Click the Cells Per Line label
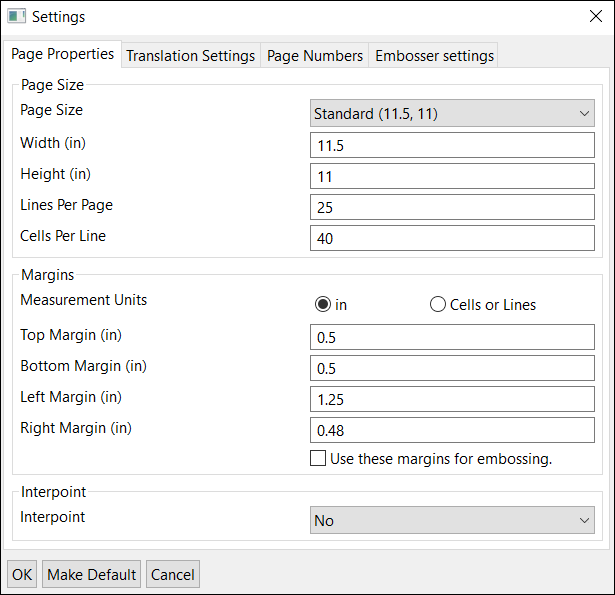Screen dimensions: 615x595 click(63, 236)
